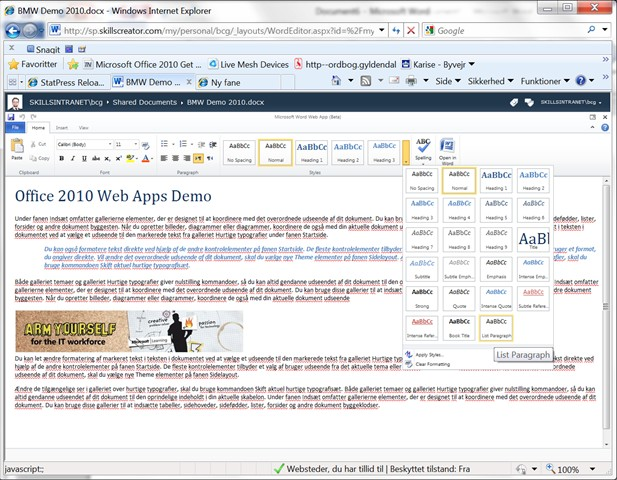This screenshot has width=617, height=480.
Task: Switch to the Insert ribbon tab
Action: [x=61, y=127]
